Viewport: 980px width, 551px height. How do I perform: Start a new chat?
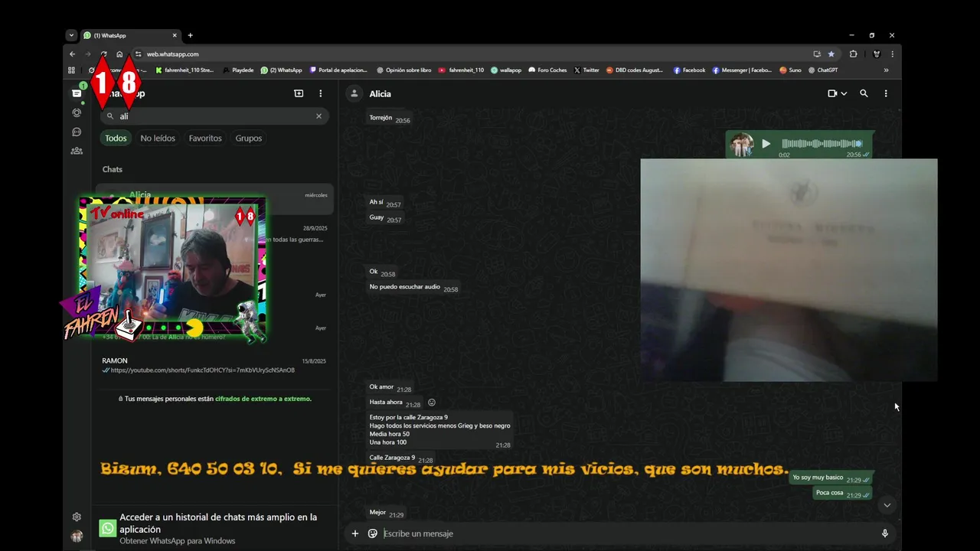click(299, 93)
